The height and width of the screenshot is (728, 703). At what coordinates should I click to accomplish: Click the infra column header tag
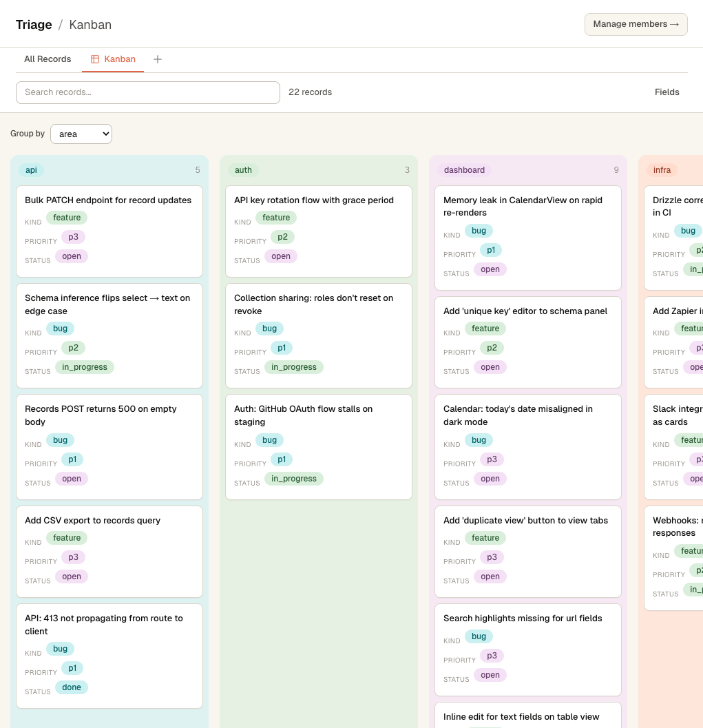pos(662,170)
